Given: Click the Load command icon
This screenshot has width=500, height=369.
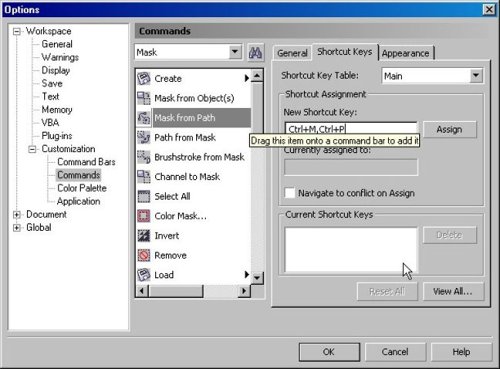Looking at the screenshot, I should [144, 275].
